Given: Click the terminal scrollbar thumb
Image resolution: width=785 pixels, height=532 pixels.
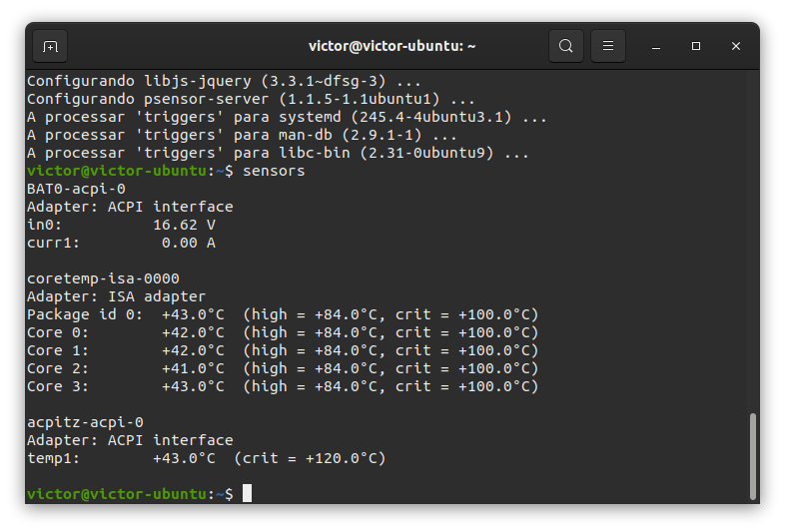Looking at the screenshot, I should [x=752, y=456].
